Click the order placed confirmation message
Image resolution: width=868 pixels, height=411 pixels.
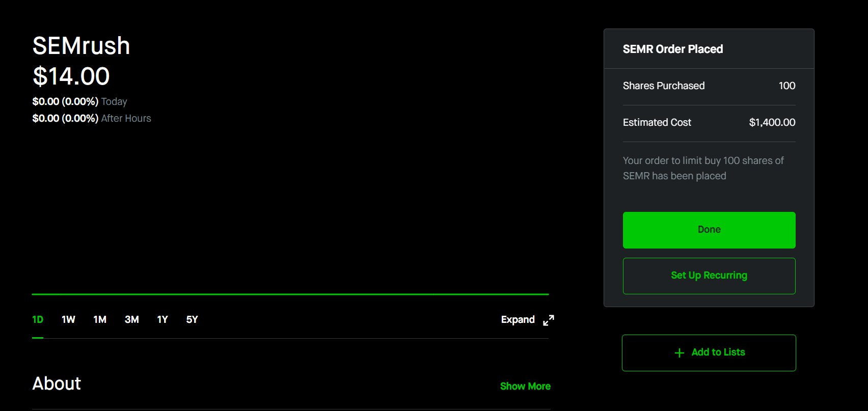(x=703, y=168)
